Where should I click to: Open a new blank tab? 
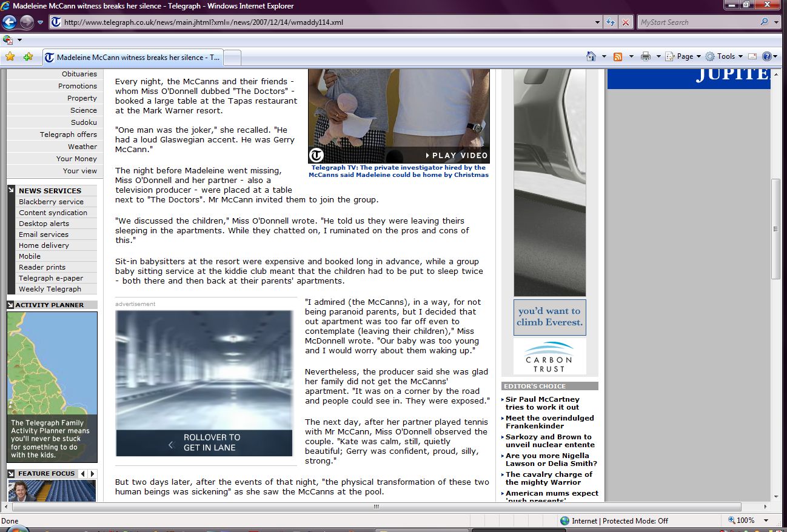tap(233, 58)
